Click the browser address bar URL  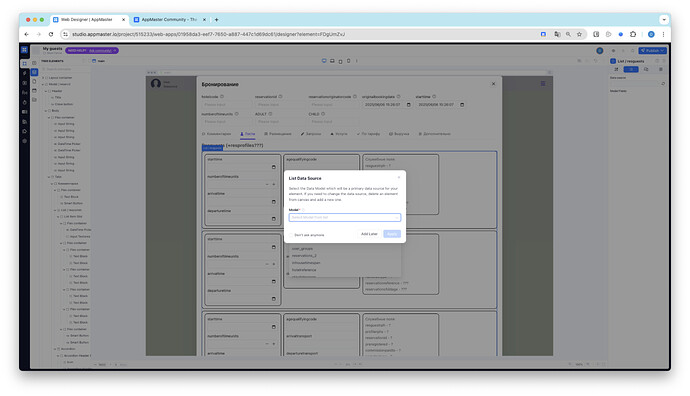[x=208, y=34]
